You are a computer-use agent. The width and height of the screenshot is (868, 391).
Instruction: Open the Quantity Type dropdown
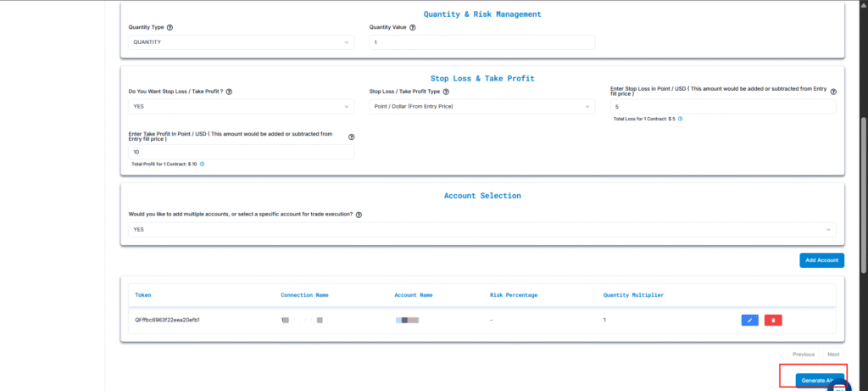pyautogui.click(x=242, y=42)
